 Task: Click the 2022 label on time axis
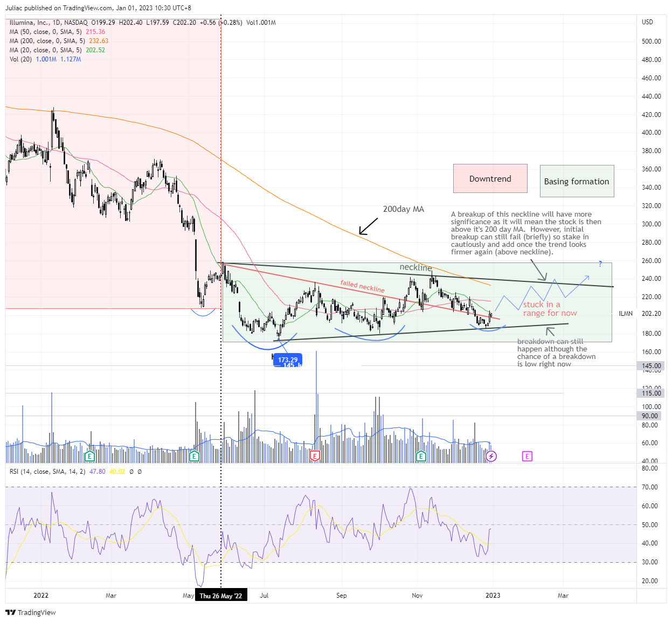41,596
